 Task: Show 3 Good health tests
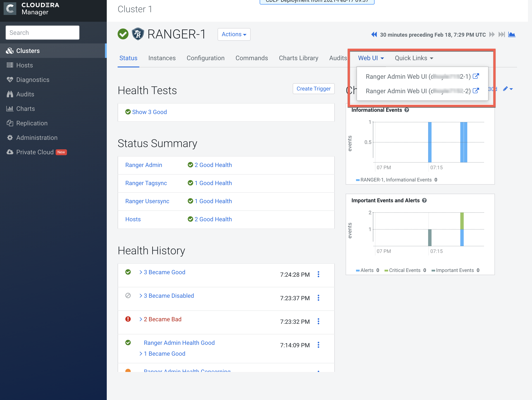(x=149, y=112)
